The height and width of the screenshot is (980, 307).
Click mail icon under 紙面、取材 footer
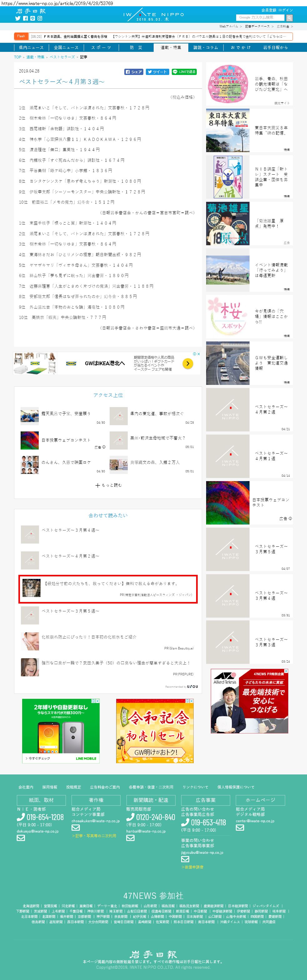[21, 838]
